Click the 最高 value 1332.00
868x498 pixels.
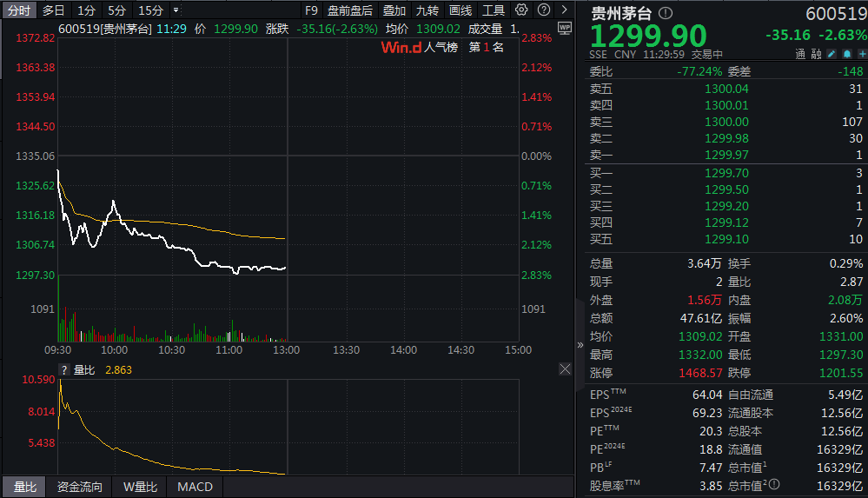tap(700, 355)
